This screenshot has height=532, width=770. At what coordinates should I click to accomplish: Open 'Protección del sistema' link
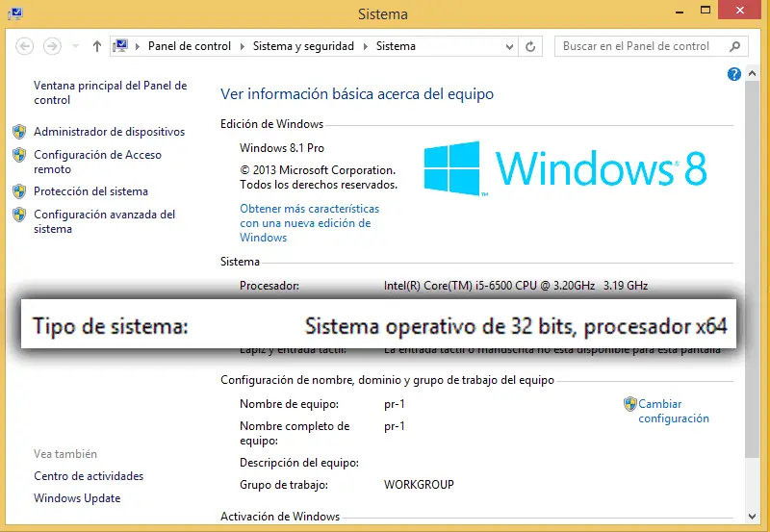[90, 190]
